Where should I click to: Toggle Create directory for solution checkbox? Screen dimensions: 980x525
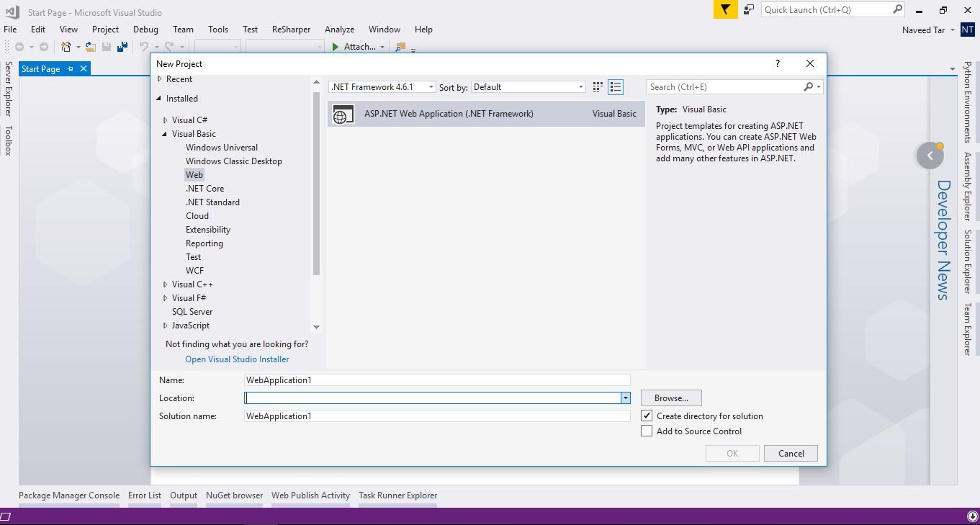tap(647, 416)
